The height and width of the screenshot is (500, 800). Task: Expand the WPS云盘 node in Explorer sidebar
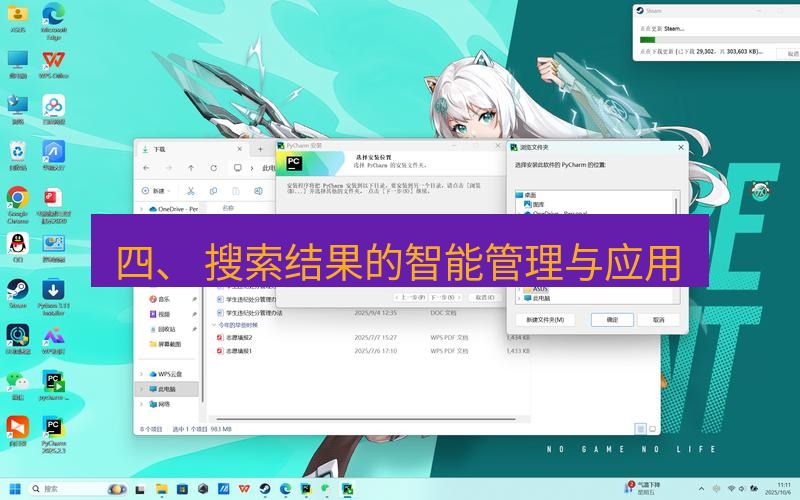[x=142, y=374]
